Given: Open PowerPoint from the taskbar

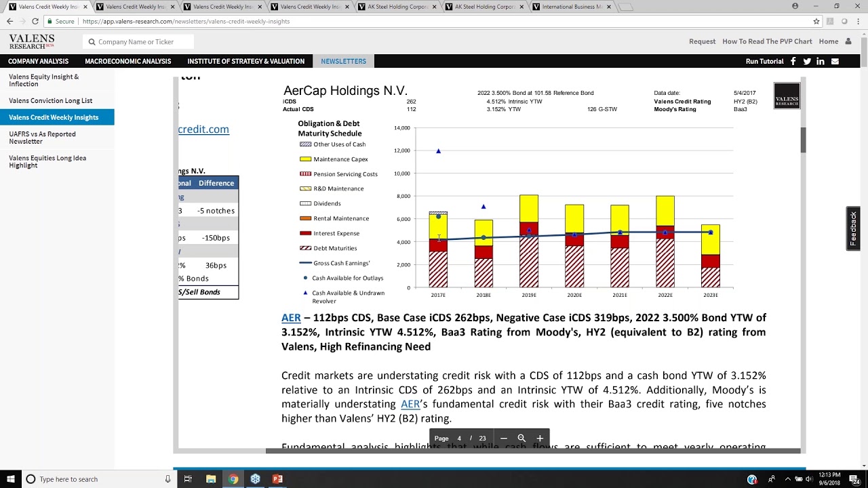Looking at the screenshot, I should [x=277, y=479].
